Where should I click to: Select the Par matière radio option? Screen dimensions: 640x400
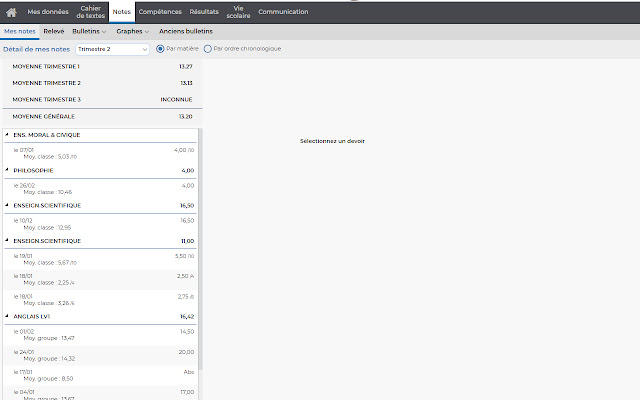click(160, 49)
